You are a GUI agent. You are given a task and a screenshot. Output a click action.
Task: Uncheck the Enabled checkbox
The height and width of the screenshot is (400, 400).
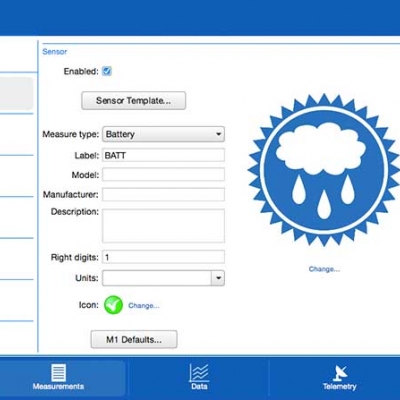tap(107, 71)
